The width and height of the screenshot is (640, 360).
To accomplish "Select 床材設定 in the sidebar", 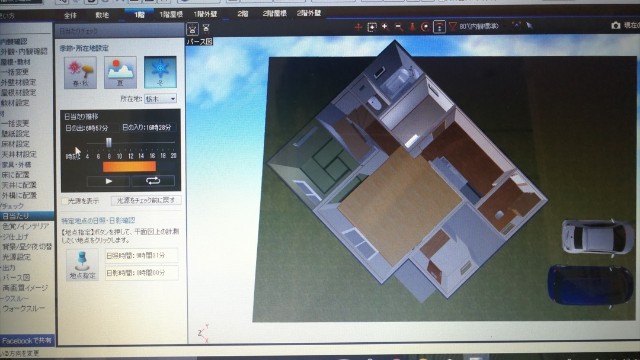I will 15,144.
